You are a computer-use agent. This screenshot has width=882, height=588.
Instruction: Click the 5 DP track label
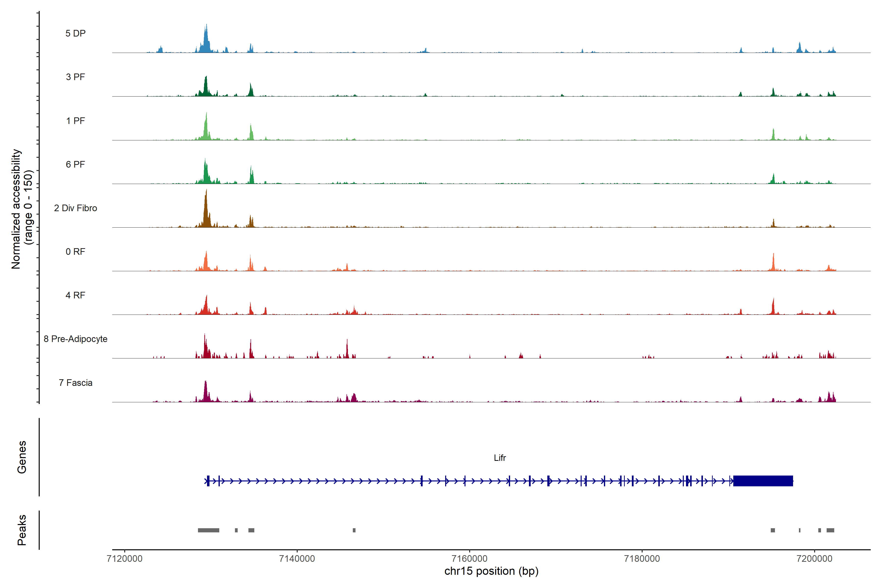click(x=75, y=33)
